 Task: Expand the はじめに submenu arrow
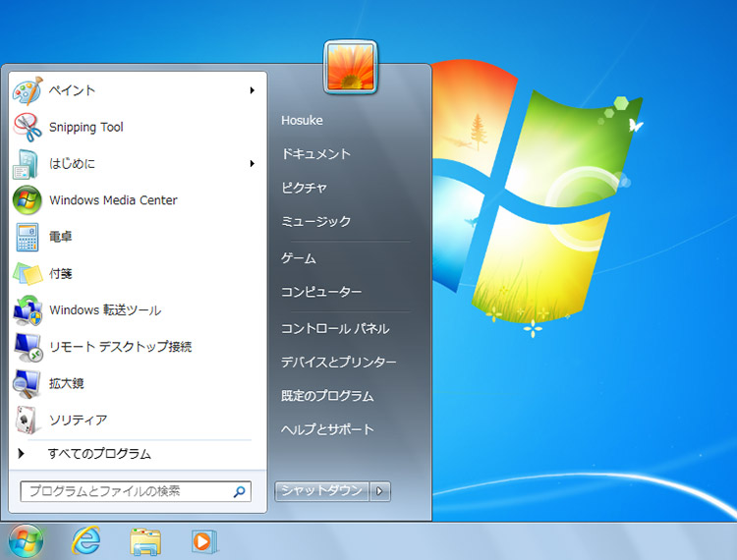point(253,164)
